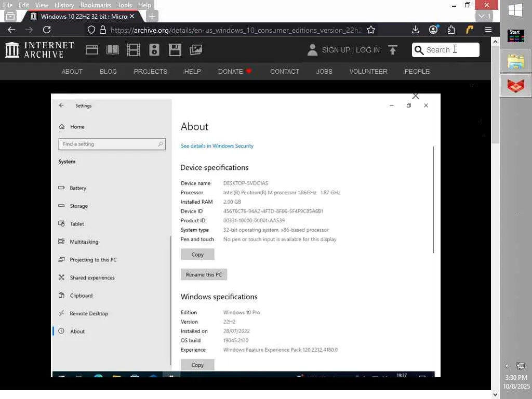The image size is (532, 399).
Task: Open the browser downloads panel
Action: click(415, 30)
